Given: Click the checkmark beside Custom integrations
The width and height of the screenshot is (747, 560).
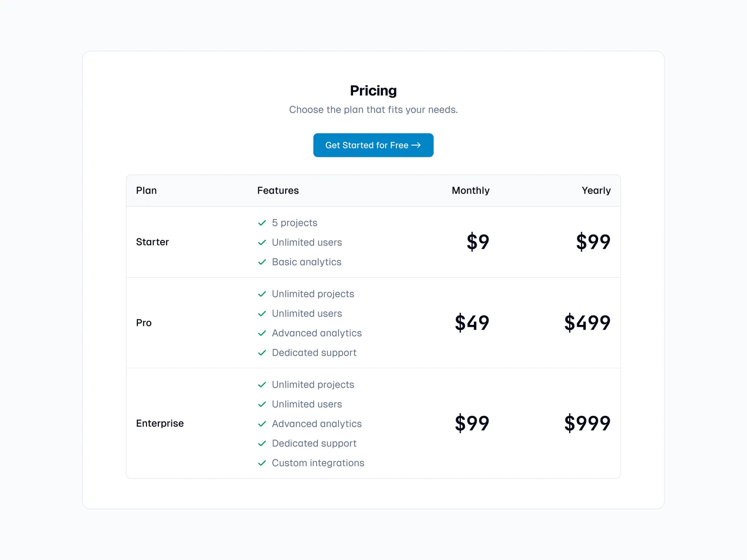Looking at the screenshot, I should [x=262, y=463].
